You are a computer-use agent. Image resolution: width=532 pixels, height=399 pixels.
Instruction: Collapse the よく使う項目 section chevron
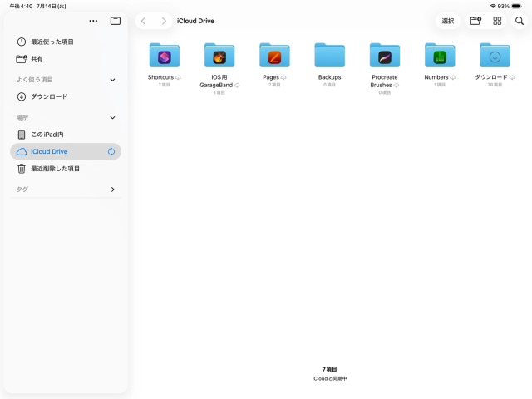(113, 80)
